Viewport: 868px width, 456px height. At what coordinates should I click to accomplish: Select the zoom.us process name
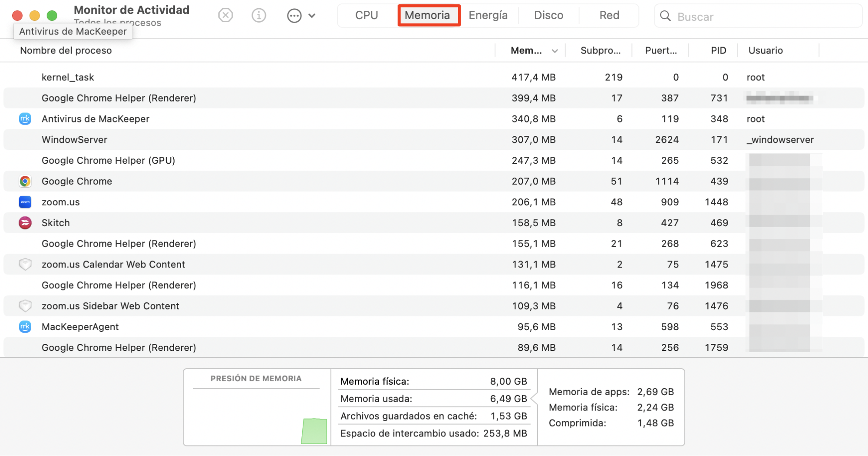pos(61,202)
